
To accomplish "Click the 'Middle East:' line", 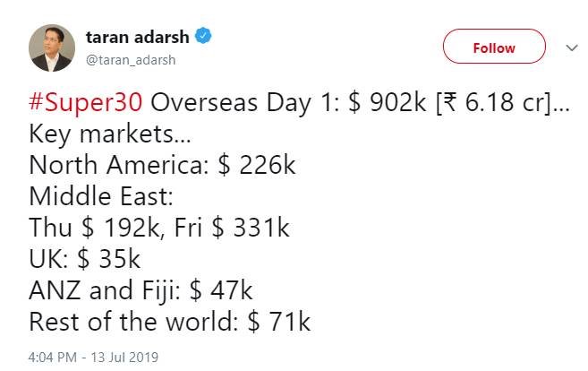I will (x=101, y=196).
